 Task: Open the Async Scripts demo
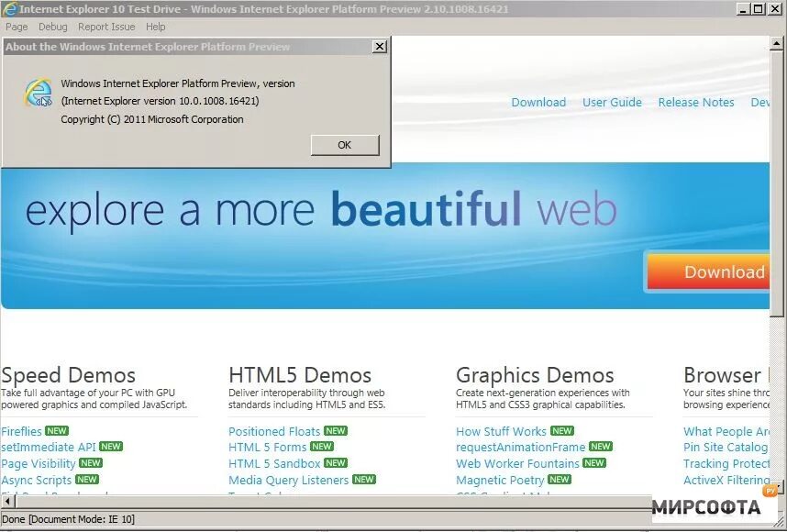click(x=36, y=481)
